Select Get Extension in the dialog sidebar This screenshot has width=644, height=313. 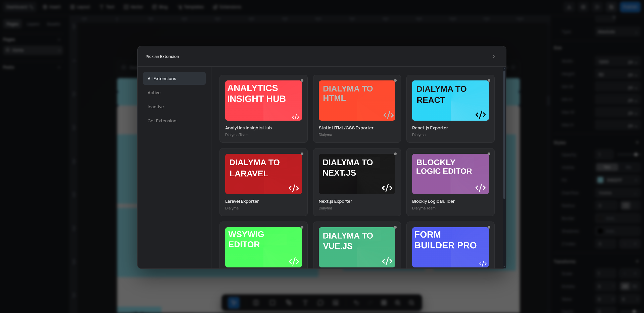tap(162, 121)
